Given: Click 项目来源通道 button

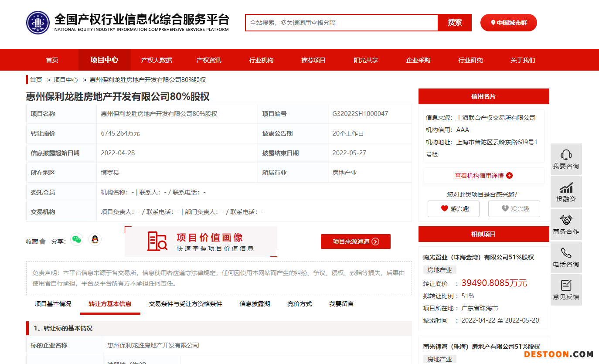Looking at the screenshot, I should pyautogui.click(x=355, y=242).
